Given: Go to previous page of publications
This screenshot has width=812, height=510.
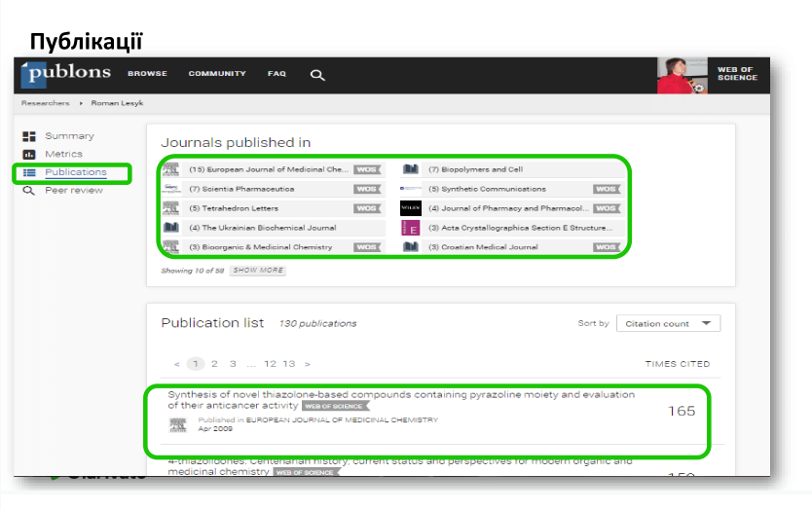Looking at the screenshot, I should [x=176, y=364].
